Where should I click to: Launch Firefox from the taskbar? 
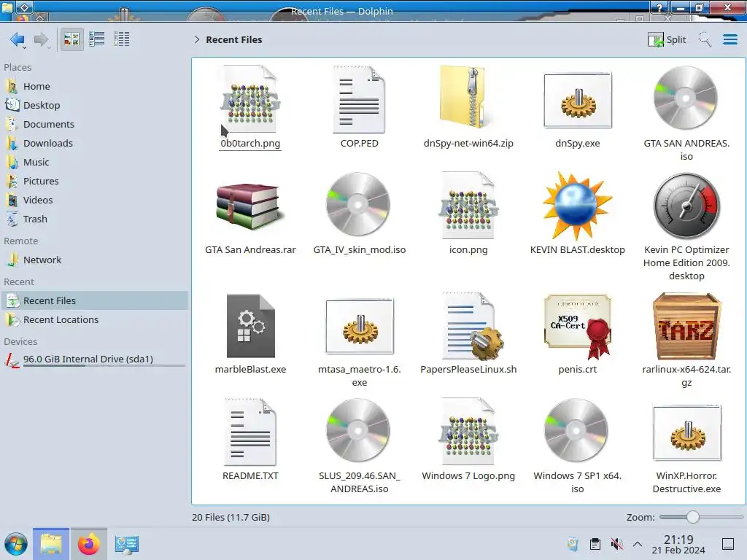88,544
